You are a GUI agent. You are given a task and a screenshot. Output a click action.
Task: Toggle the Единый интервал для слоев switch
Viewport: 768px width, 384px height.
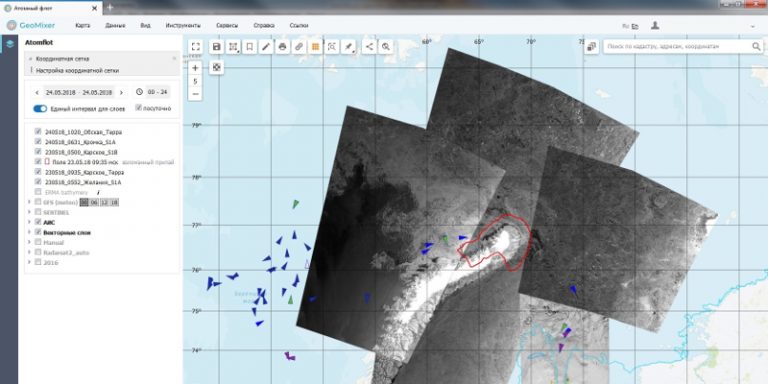(x=40, y=109)
